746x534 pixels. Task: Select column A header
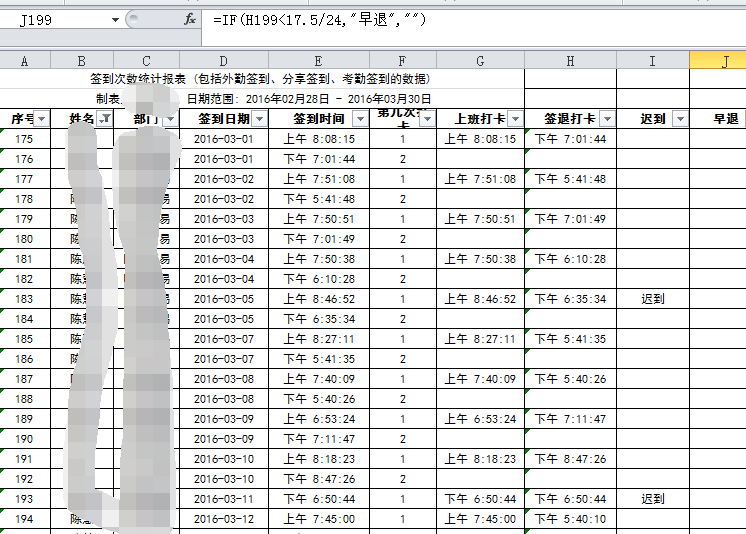click(25, 60)
